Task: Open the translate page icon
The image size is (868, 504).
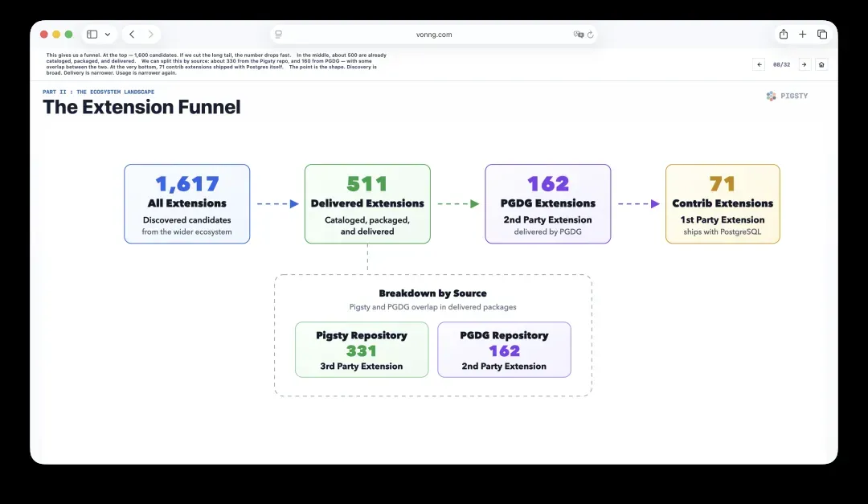Action: click(x=579, y=35)
